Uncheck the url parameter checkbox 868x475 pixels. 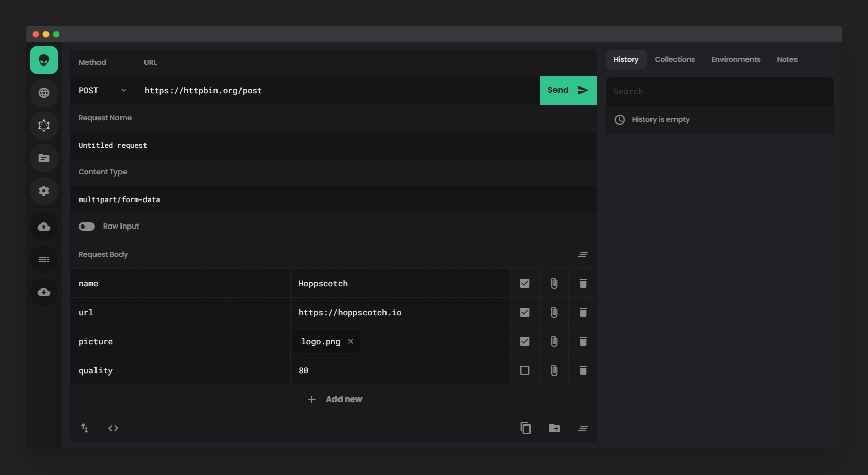point(525,312)
